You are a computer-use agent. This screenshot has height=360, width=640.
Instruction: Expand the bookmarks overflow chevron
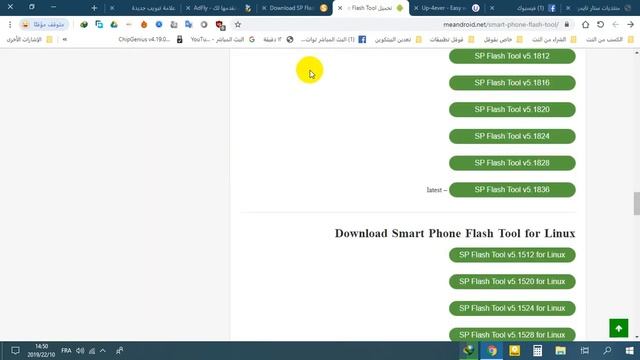point(64,40)
